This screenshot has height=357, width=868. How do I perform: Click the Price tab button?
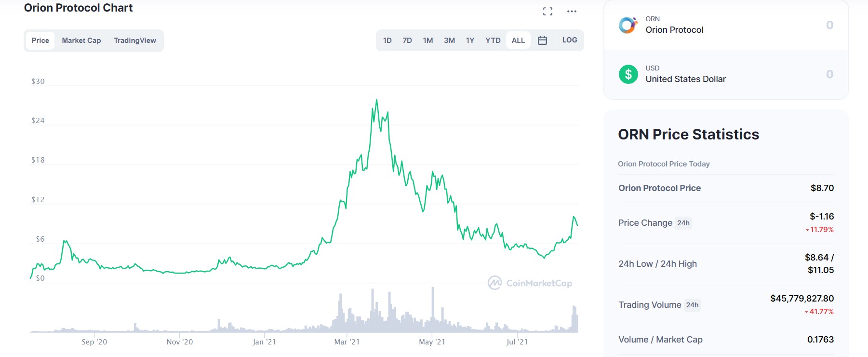(40, 41)
